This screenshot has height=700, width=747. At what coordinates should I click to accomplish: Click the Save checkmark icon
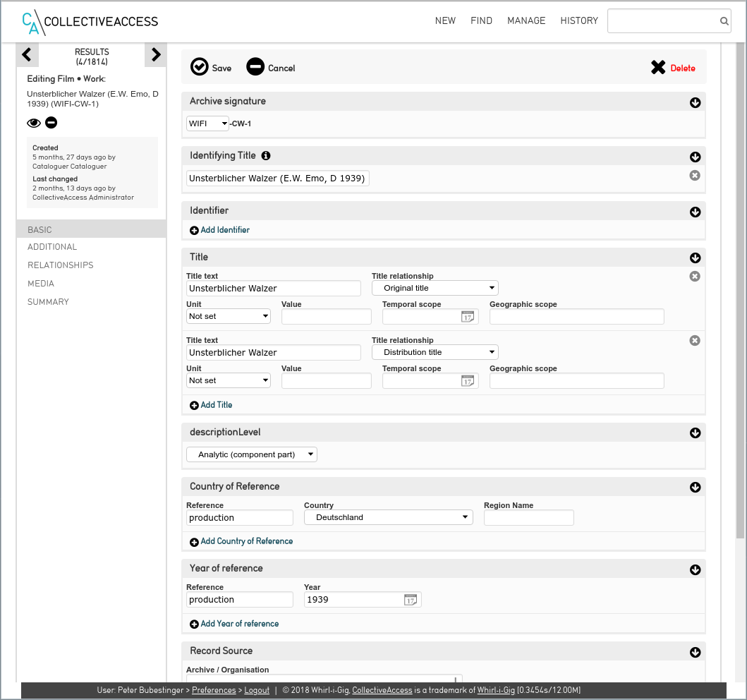pyautogui.click(x=200, y=67)
